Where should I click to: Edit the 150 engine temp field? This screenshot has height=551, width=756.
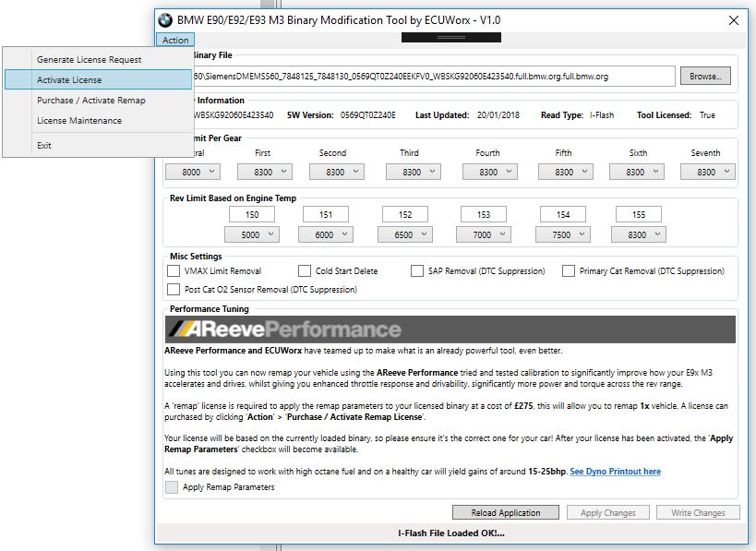click(252, 214)
